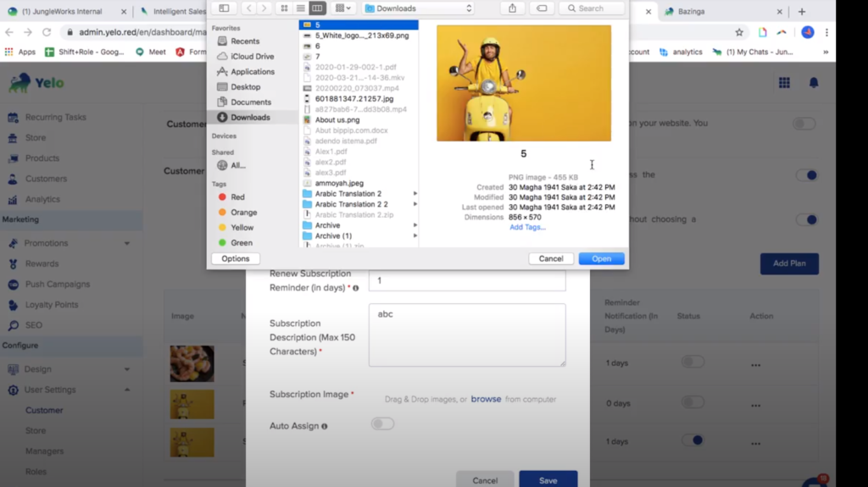This screenshot has height=487, width=868.
Task: Toggle the file dialog sidebar button
Action: [224, 8]
